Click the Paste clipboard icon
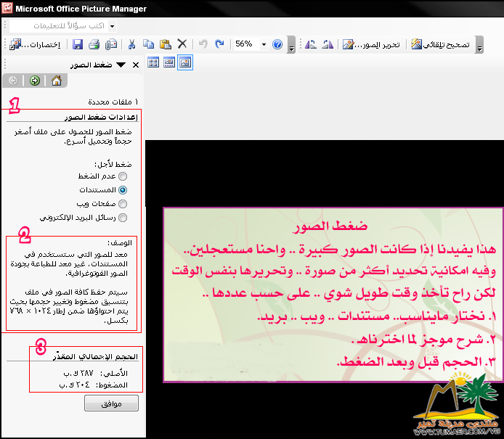 [x=165, y=44]
